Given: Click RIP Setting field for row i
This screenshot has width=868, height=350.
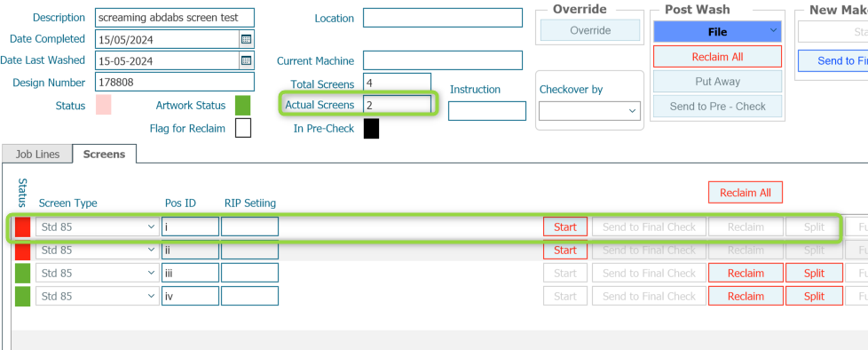Looking at the screenshot, I should pos(249,227).
